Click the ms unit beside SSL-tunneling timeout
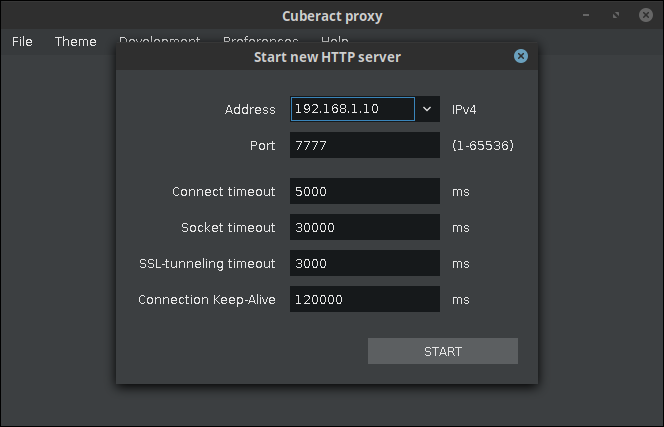664x427 pixels. [461, 264]
